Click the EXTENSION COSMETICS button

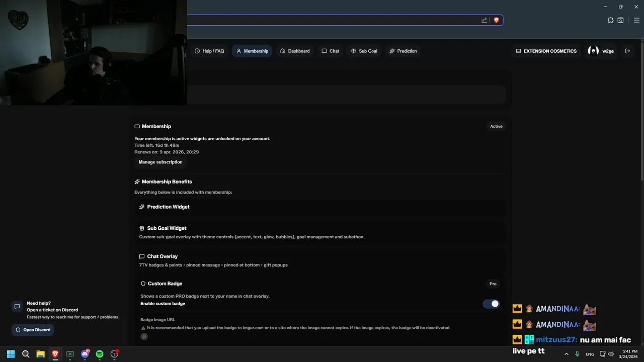(x=546, y=51)
